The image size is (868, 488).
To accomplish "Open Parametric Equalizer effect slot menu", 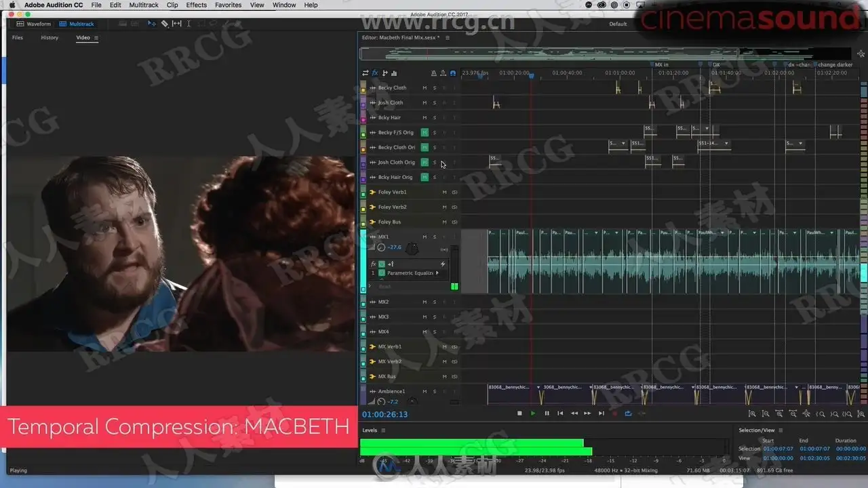I will (437, 273).
